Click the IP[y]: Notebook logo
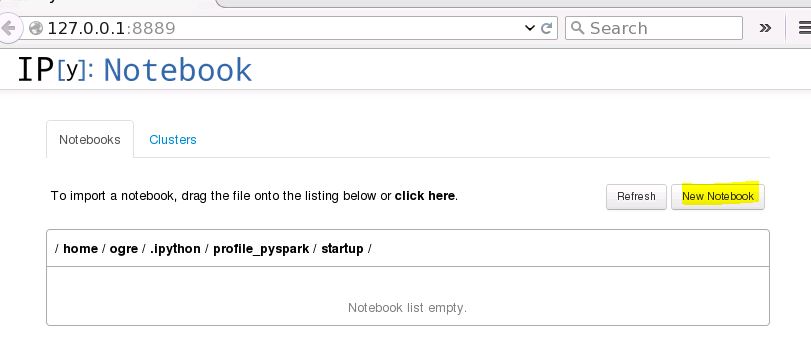 tap(135, 70)
